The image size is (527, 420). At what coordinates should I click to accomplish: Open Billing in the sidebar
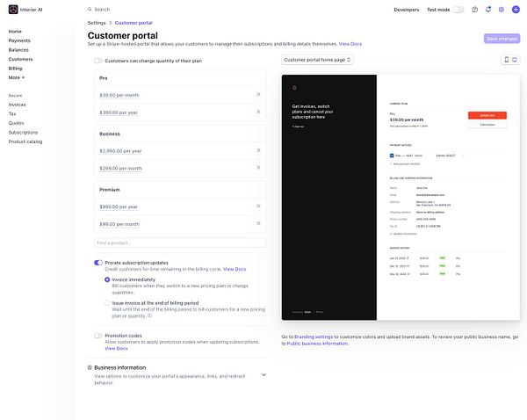click(16, 69)
